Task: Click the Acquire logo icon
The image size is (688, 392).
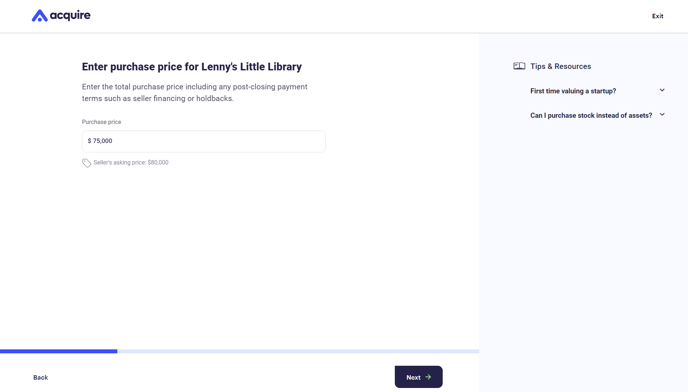Action: click(39, 15)
